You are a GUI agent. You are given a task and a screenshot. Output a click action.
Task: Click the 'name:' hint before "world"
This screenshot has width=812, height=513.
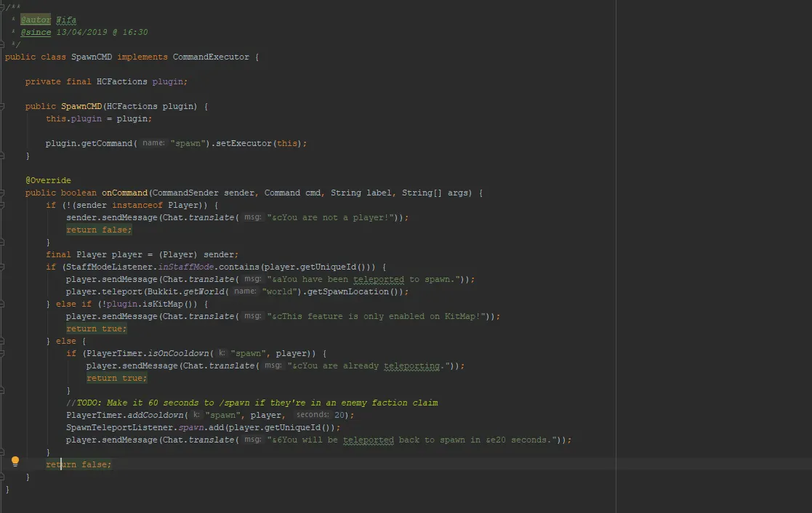pos(244,291)
